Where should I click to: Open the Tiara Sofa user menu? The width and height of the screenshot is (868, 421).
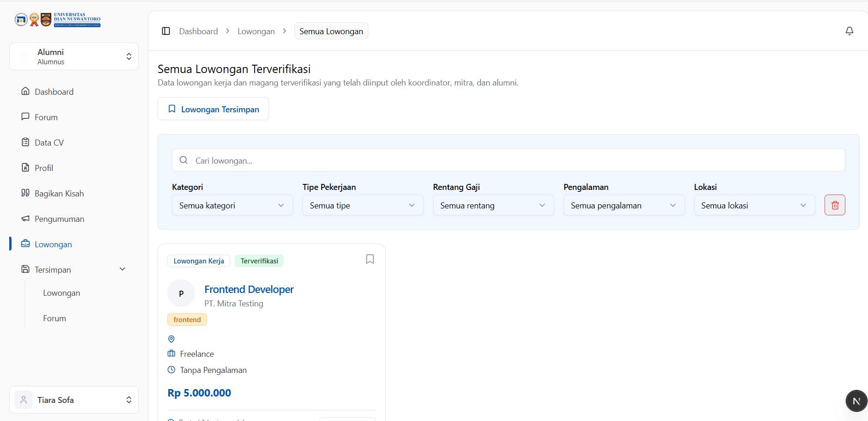coord(74,400)
